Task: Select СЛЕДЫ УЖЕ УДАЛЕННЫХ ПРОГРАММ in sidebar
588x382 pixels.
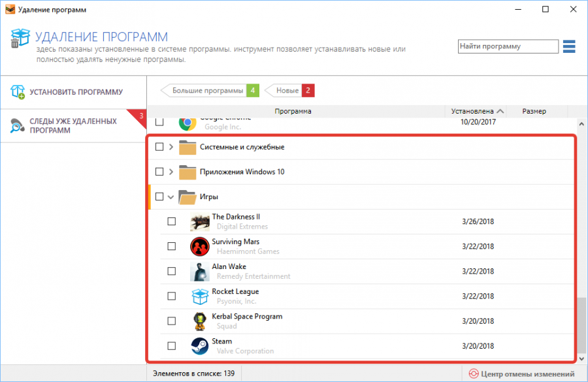Action: click(x=73, y=125)
